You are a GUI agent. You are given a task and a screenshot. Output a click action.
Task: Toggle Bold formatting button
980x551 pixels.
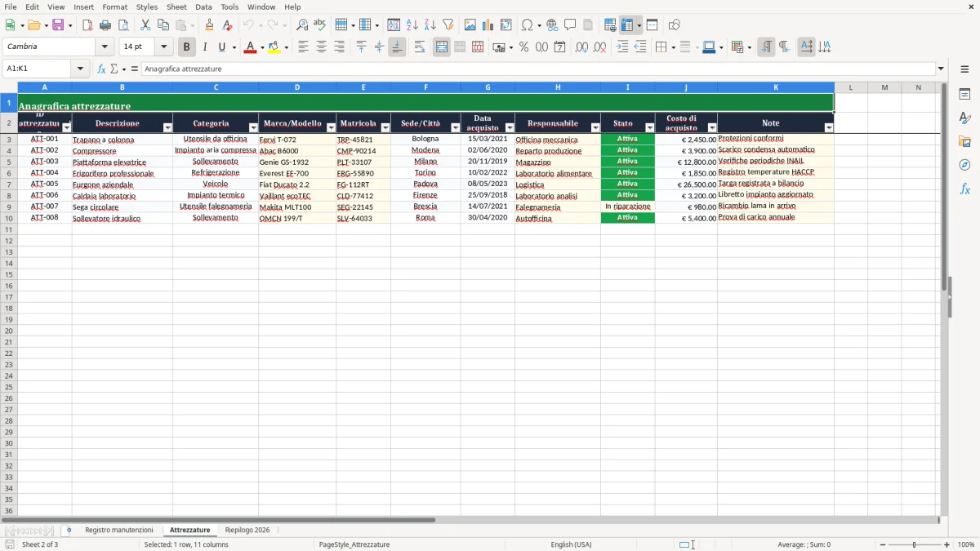click(x=187, y=47)
